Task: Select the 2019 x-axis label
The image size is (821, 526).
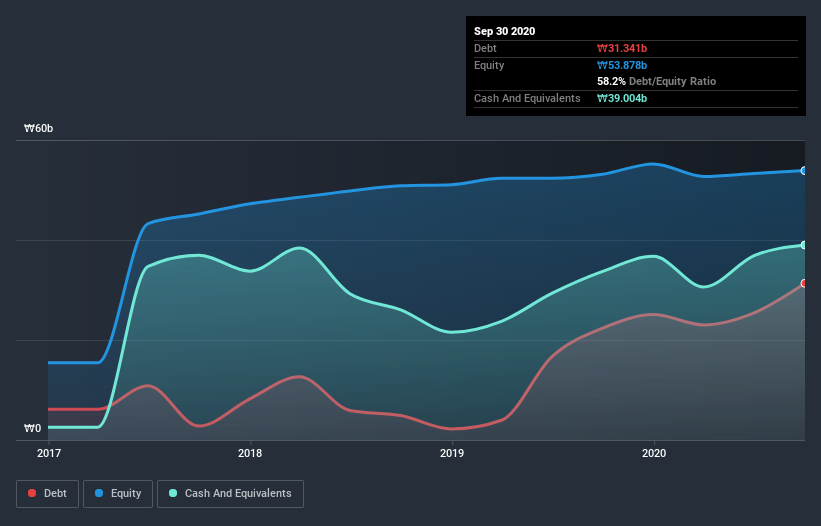Action: pyautogui.click(x=452, y=453)
